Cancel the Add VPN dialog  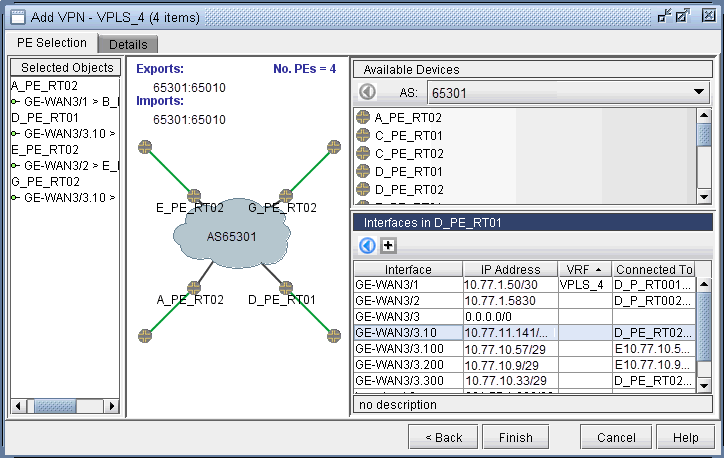pos(616,438)
